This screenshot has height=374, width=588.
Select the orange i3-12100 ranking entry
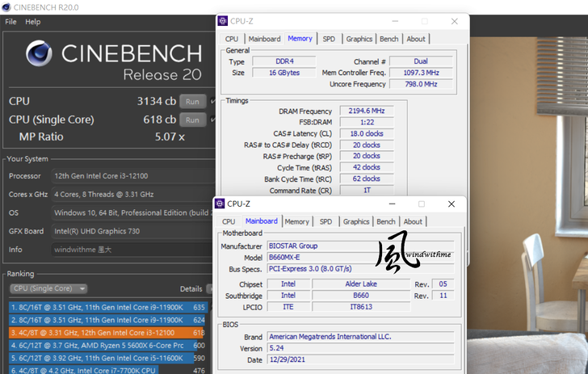tap(105, 333)
